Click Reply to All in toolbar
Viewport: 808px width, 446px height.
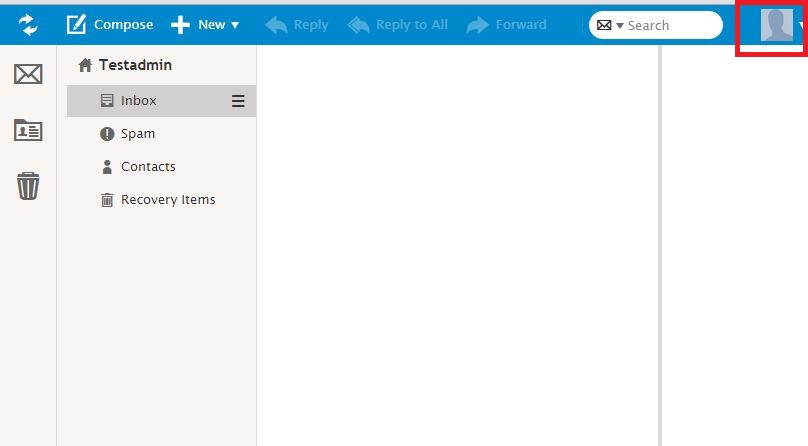pos(397,24)
